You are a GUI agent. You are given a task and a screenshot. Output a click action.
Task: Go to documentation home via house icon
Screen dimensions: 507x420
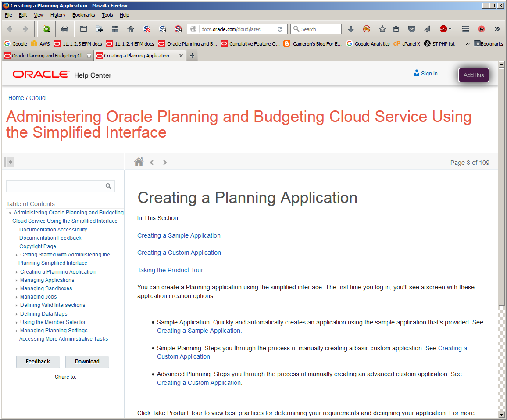(139, 162)
